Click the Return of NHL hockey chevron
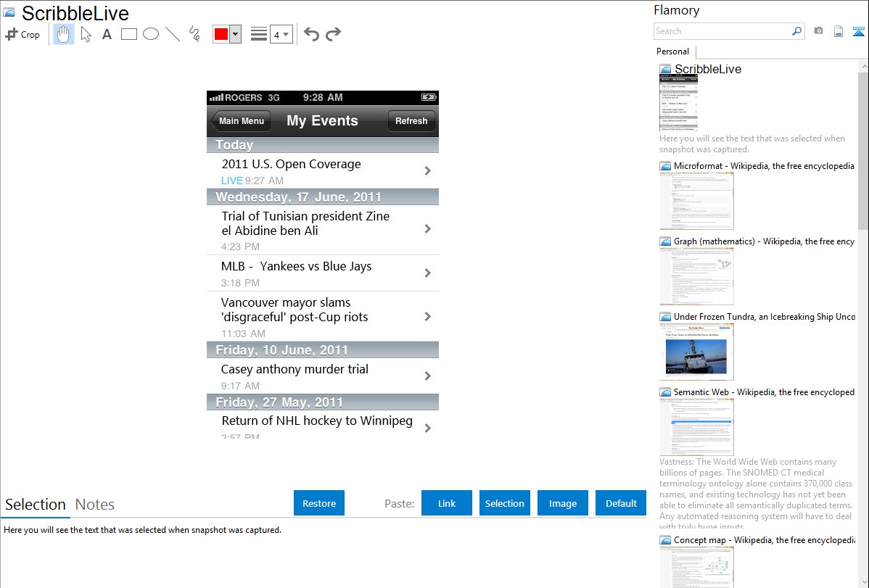 pyautogui.click(x=427, y=428)
